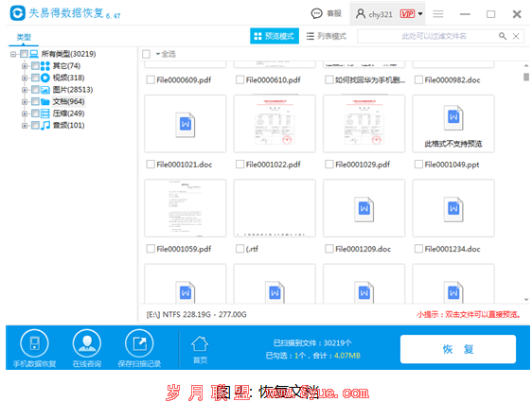Click the computer icon beside 所有类型

[x=34, y=54]
